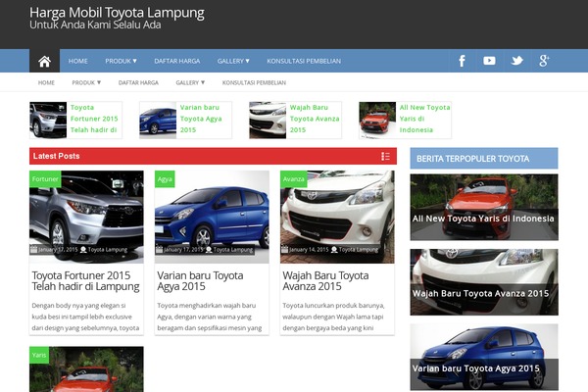Image resolution: width=588 pixels, height=392 pixels.
Task: Expand GALLERY dropdown in blue navbar
Action: 233,61
